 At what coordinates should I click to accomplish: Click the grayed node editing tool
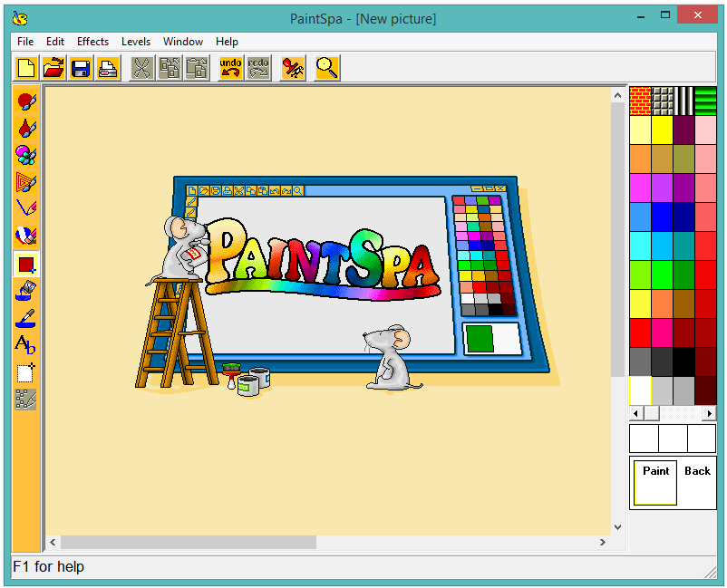[26, 400]
